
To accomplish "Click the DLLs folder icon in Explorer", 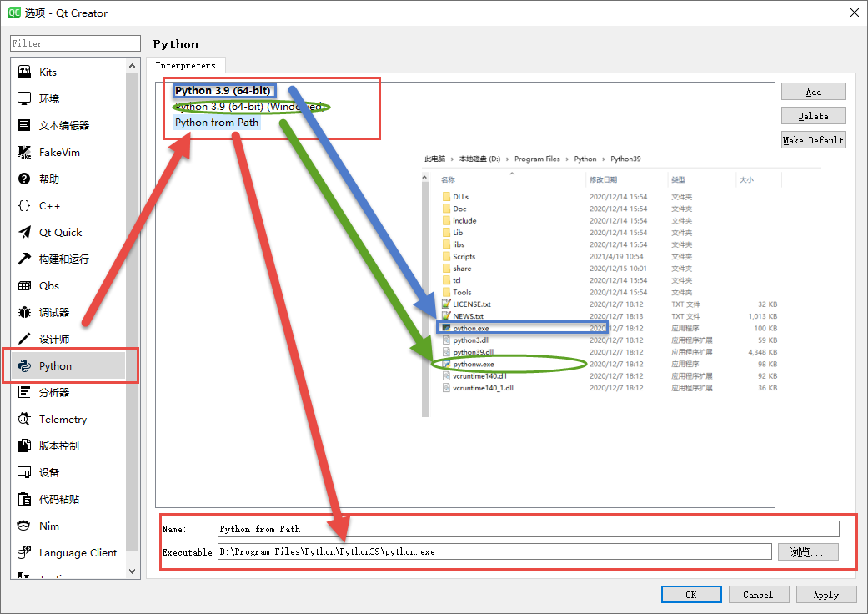I will [446, 197].
